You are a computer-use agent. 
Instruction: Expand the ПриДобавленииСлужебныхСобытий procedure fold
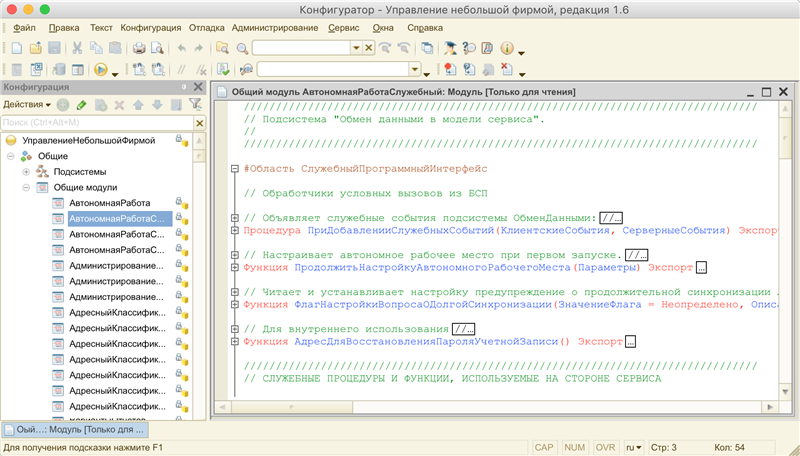click(235, 231)
